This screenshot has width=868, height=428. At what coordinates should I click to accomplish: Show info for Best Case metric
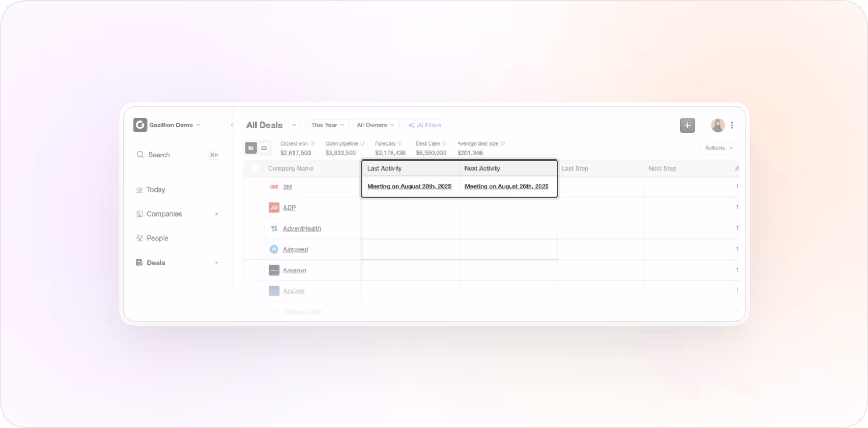point(444,143)
